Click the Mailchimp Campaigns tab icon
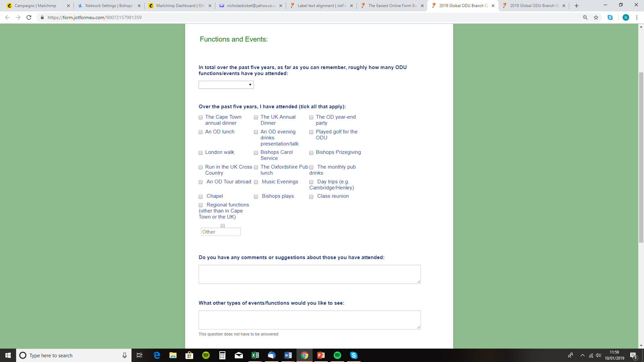 click(9, 5)
